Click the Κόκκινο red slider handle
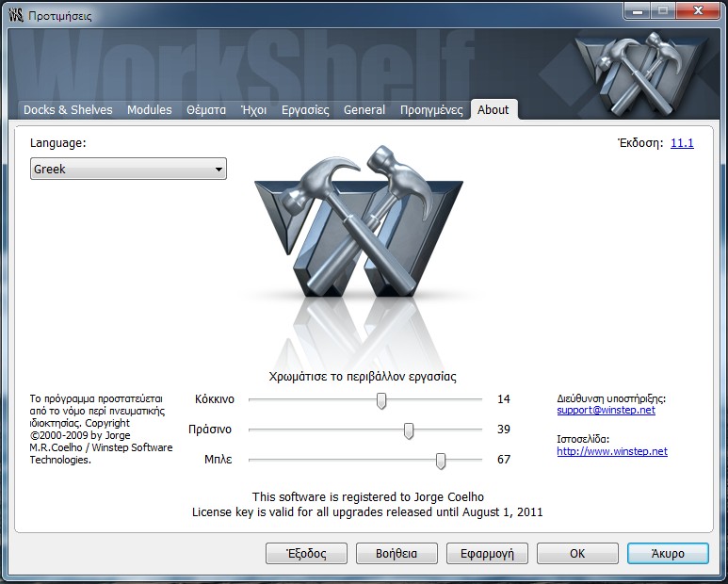728x584 pixels. [381, 399]
